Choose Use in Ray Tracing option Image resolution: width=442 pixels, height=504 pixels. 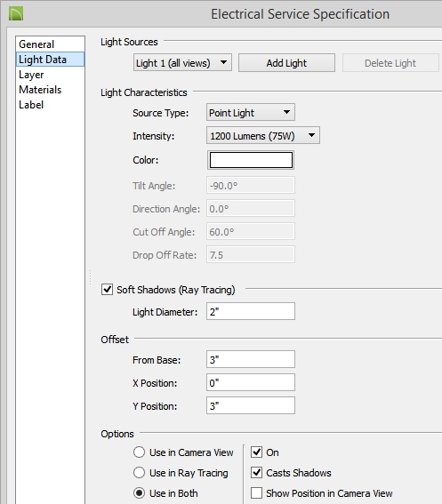[139, 473]
